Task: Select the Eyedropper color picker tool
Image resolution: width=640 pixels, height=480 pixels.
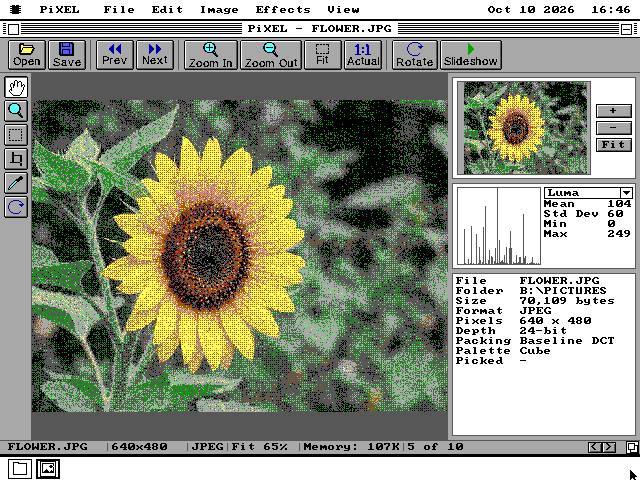Action: 16,183
